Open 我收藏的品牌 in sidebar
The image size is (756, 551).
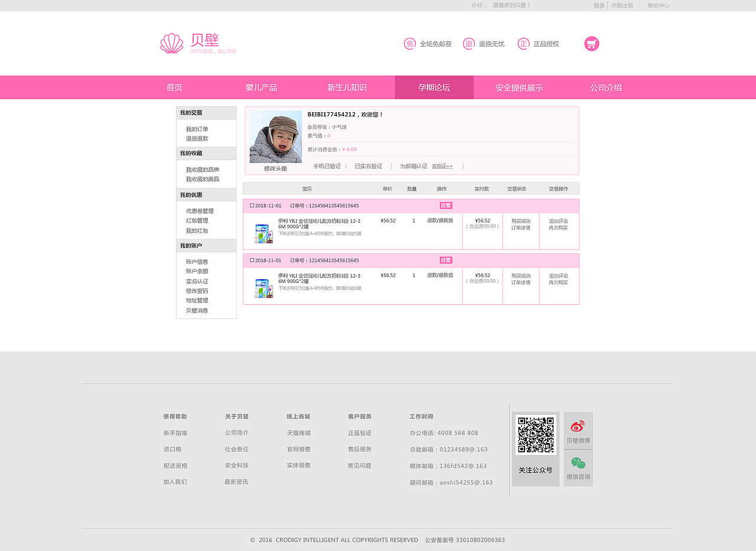[203, 169]
